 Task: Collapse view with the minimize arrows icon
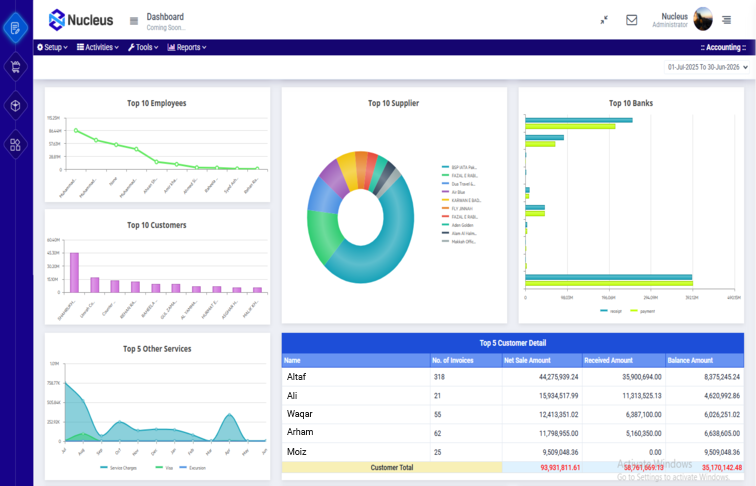(x=604, y=20)
